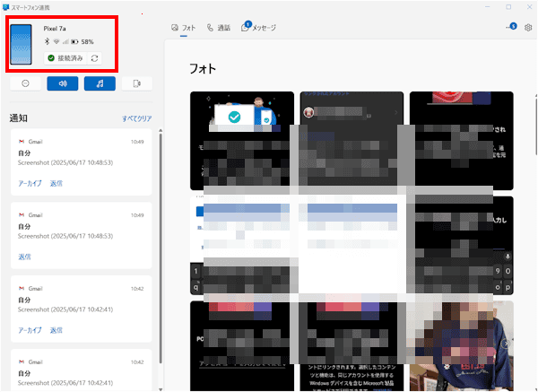The height and width of the screenshot is (392, 538).
Task: Click the phone screen mirroring icon button
Action: point(137,83)
